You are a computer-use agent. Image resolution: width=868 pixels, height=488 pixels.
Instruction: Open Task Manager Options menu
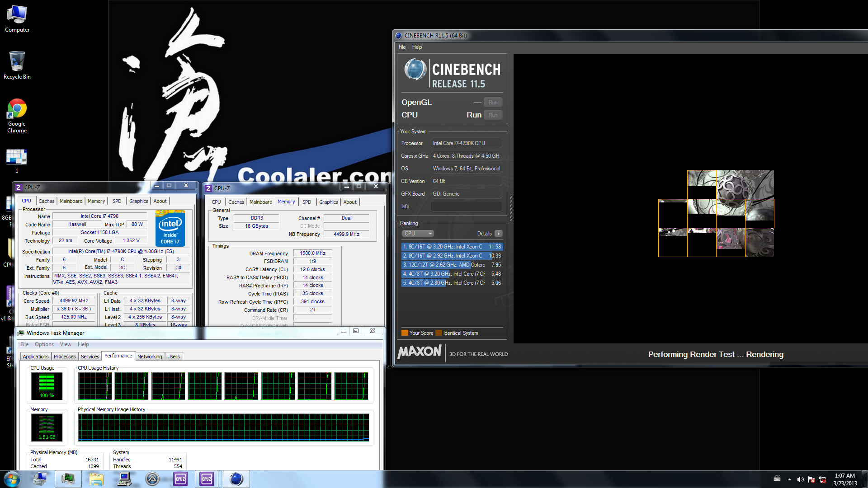tap(44, 344)
